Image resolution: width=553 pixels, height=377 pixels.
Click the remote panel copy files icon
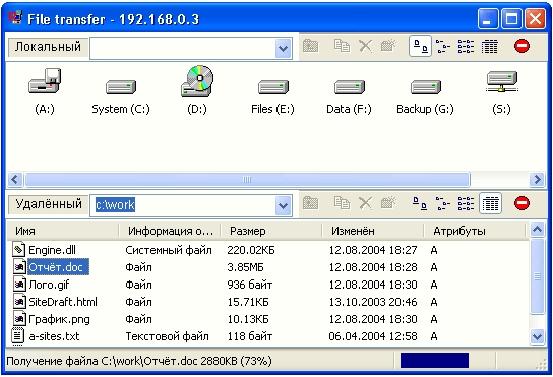[x=342, y=203]
